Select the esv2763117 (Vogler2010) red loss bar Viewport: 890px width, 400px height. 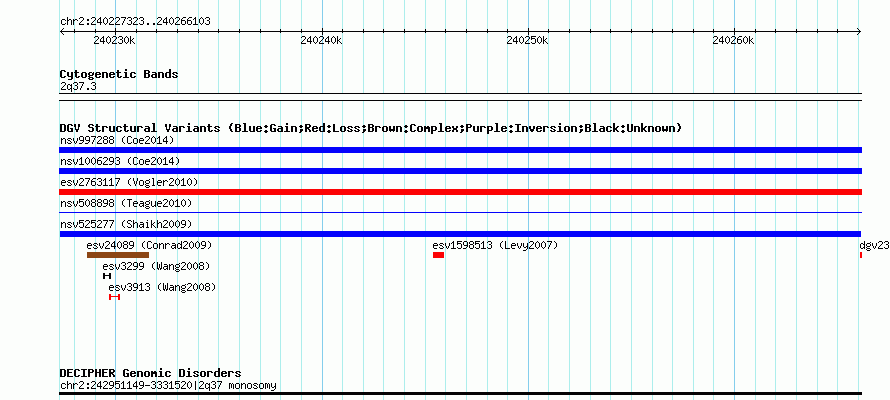click(460, 192)
